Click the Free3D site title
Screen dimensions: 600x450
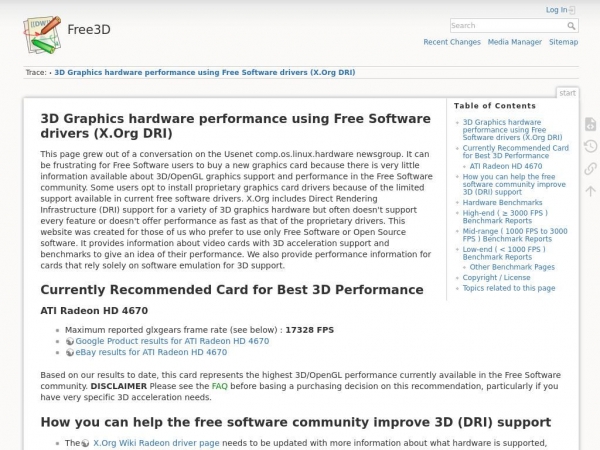pos(89,29)
